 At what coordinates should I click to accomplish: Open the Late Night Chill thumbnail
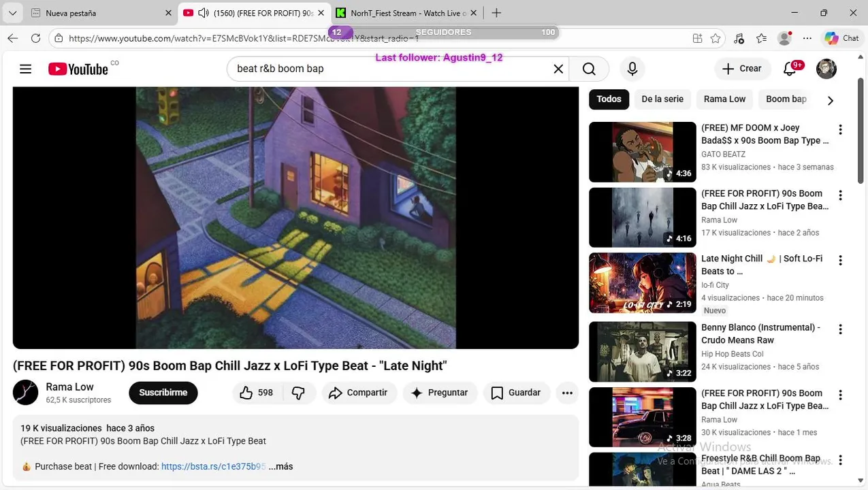[643, 283]
